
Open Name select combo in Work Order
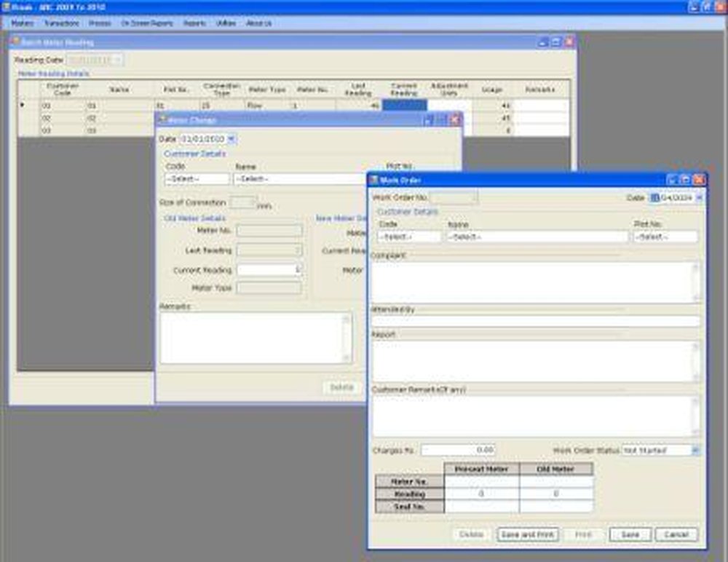[x=537, y=237]
